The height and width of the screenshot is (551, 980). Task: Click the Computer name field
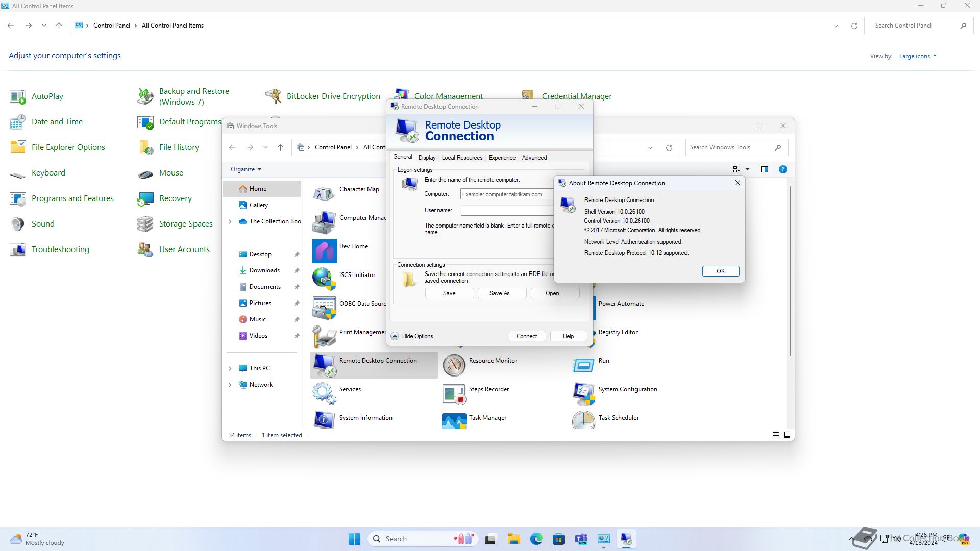[x=507, y=194]
